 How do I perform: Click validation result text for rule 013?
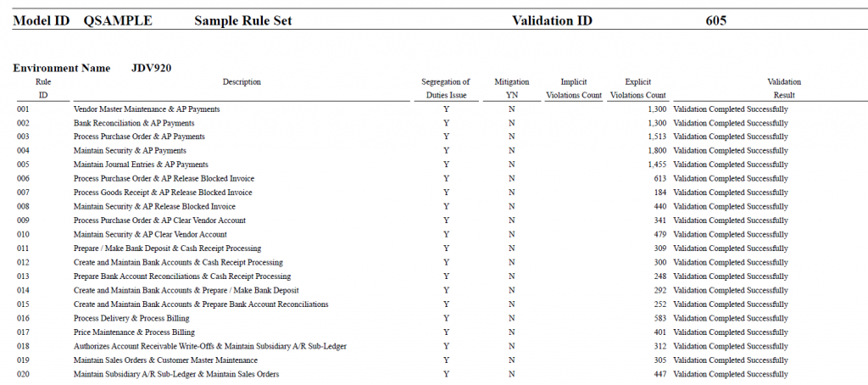point(731,276)
